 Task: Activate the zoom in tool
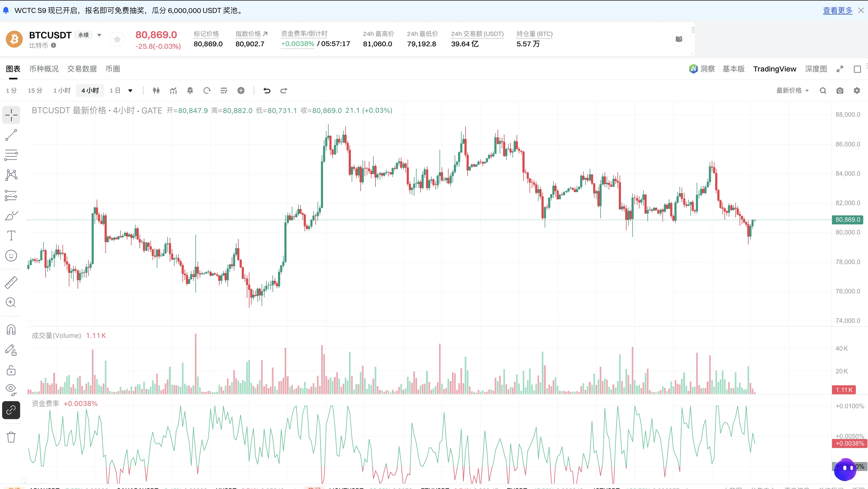click(x=11, y=302)
